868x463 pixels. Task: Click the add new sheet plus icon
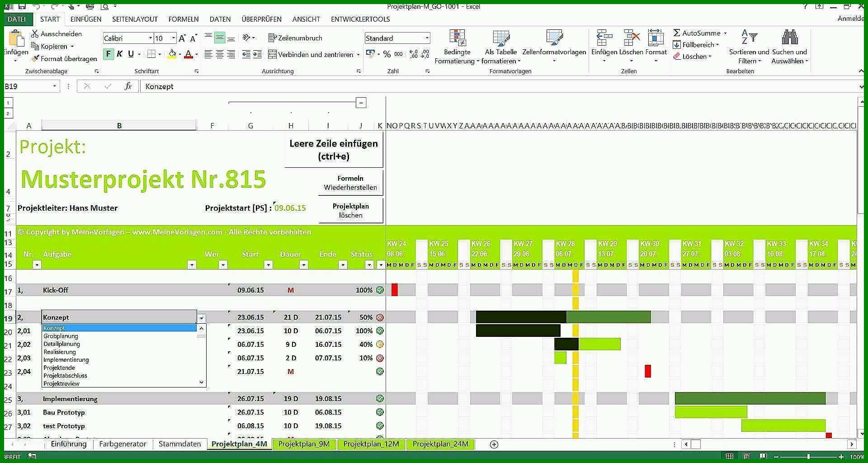tap(494, 444)
